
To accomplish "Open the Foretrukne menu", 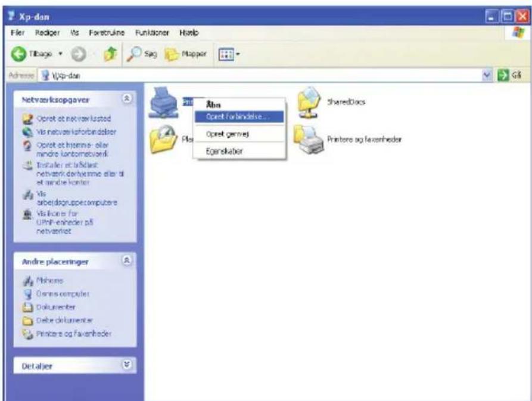I will 107,33.
